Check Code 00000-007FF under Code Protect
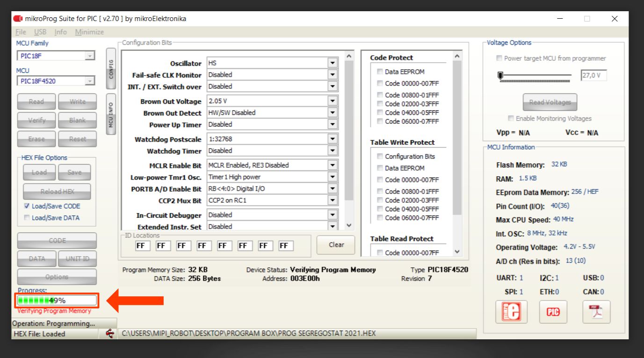Screen dimensions: 644x358 point(380,83)
